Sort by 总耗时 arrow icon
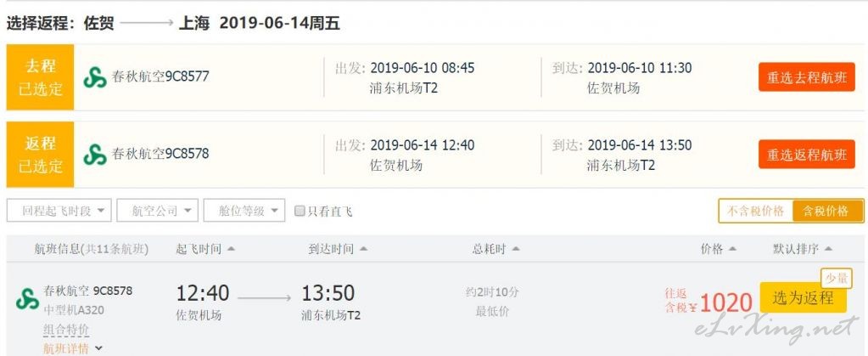The height and width of the screenshot is (356, 868). pos(515,249)
